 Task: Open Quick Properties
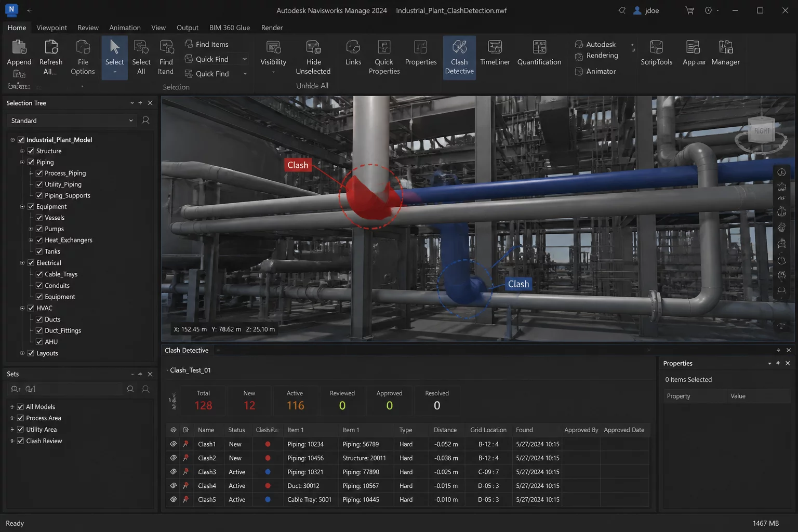tap(384, 57)
